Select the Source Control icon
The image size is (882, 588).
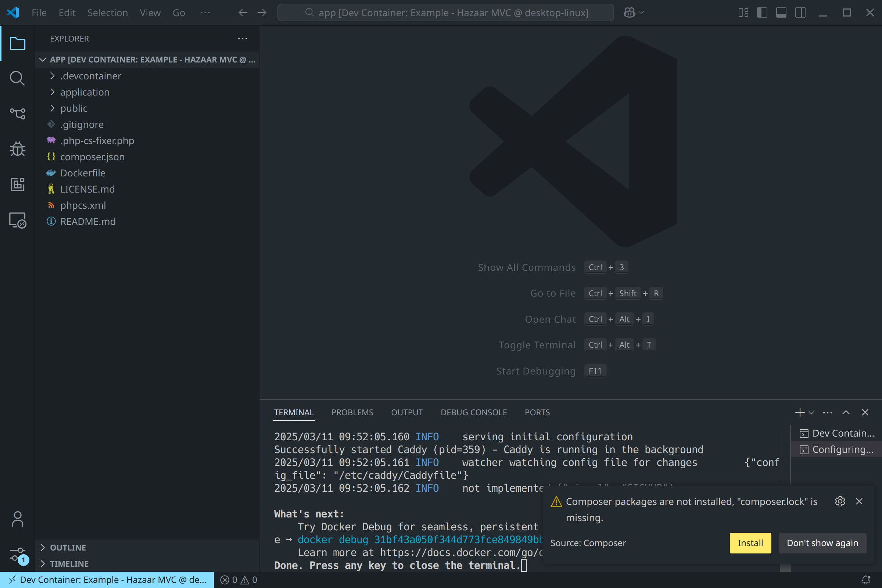pyautogui.click(x=17, y=114)
